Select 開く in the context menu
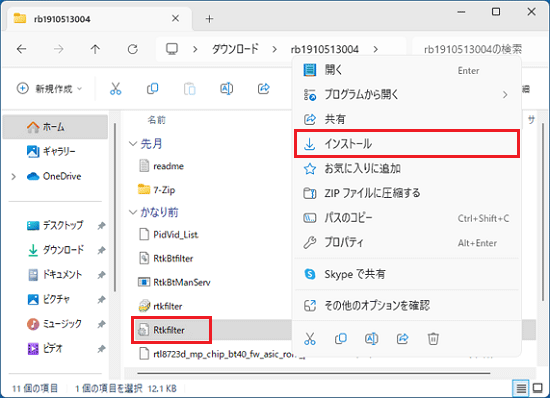 click(407, 70)
